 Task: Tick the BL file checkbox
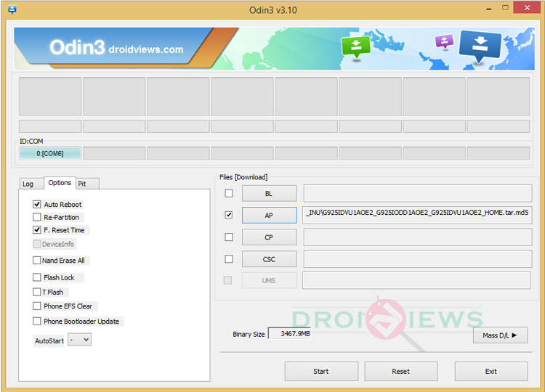(229, 193)
